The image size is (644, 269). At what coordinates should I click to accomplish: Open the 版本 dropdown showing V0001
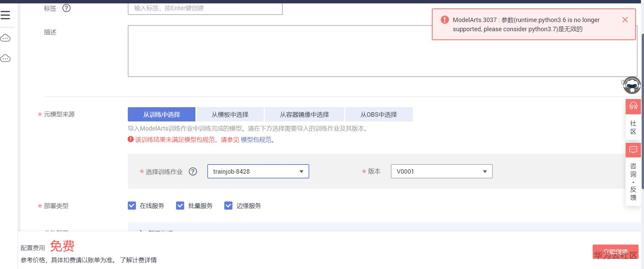441,171
